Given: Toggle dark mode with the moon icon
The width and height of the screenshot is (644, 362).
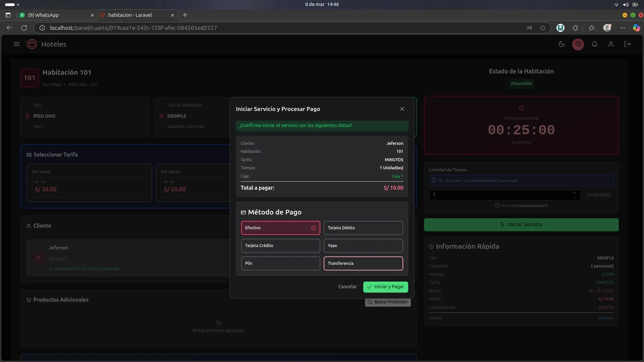Looking at the screenshot, I should coord(561,44).
